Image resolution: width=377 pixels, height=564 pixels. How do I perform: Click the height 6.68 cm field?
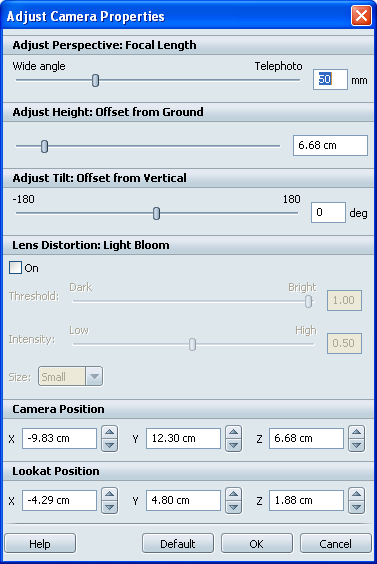click(330, 145)
